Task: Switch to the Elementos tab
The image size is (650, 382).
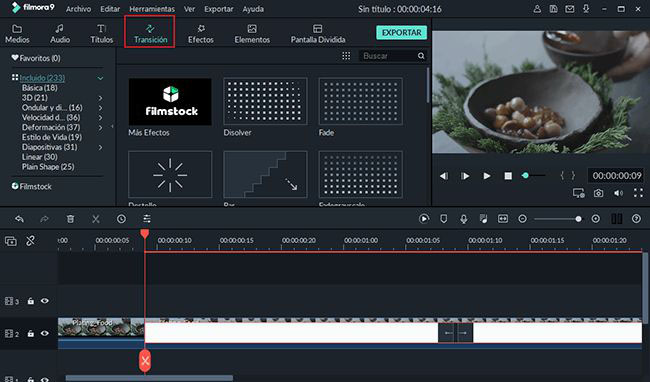Action: pos(252,34)
